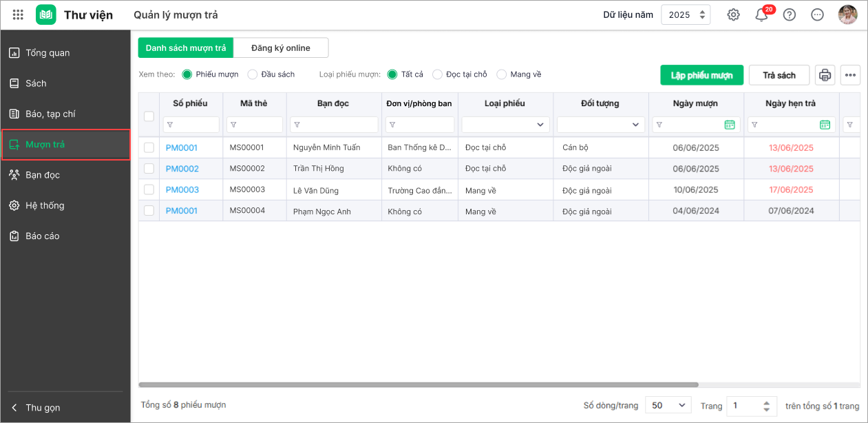
Task: Click filter icon in Ngày mượn column
Action: (x=659, y=125)
